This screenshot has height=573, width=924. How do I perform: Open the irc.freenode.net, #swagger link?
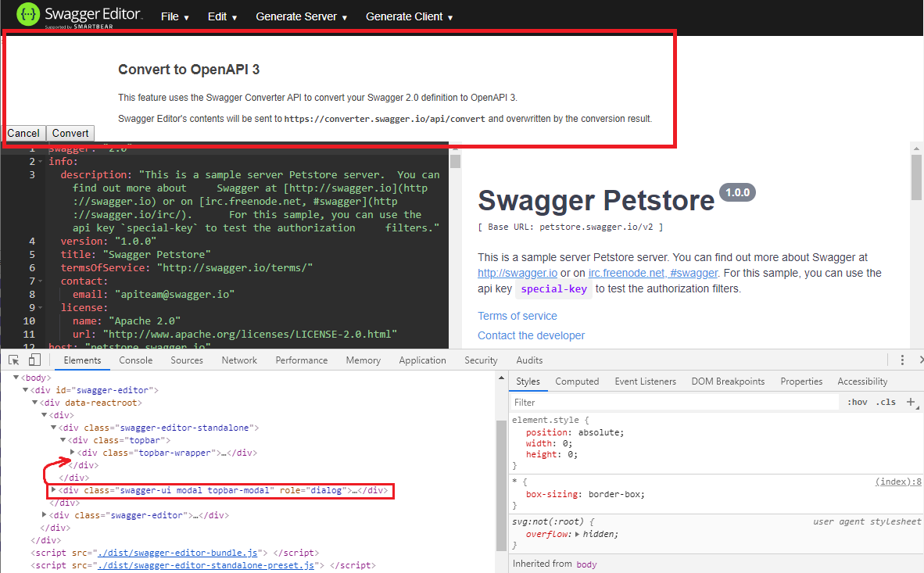653,273
